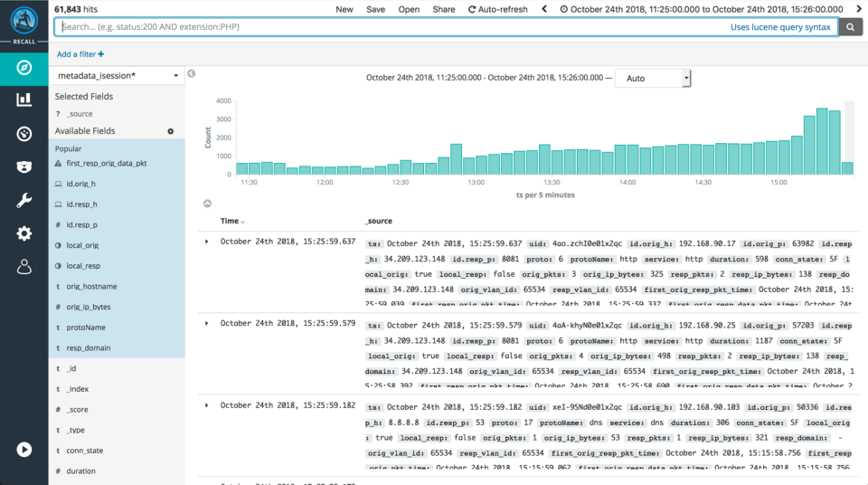Click Add a filter link
Screen dimensions: 868x485
(80, 54)
